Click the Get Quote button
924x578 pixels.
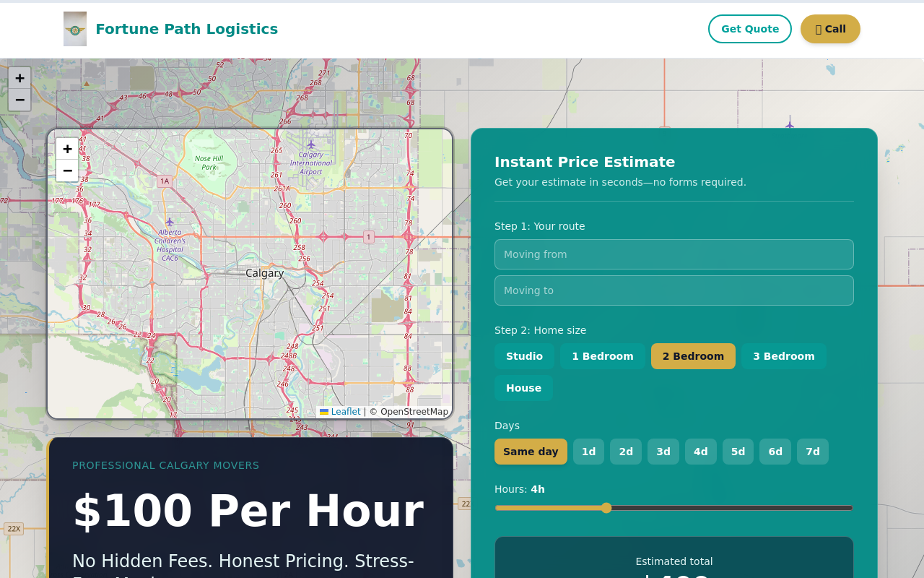pyautogui.click(x=750, y=29)
